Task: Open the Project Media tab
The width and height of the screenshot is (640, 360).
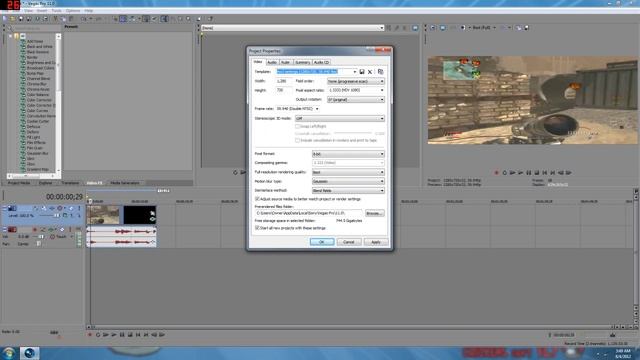Action: 19,183
